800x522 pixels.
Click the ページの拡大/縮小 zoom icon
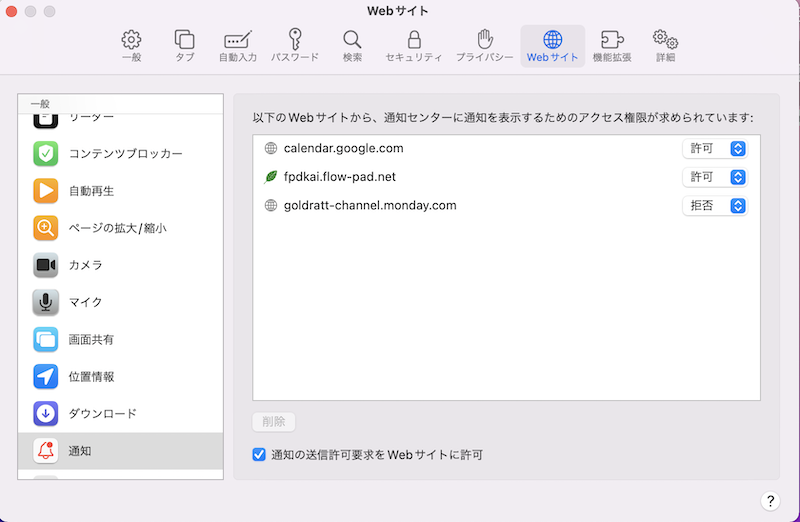[x=45, y=228]
